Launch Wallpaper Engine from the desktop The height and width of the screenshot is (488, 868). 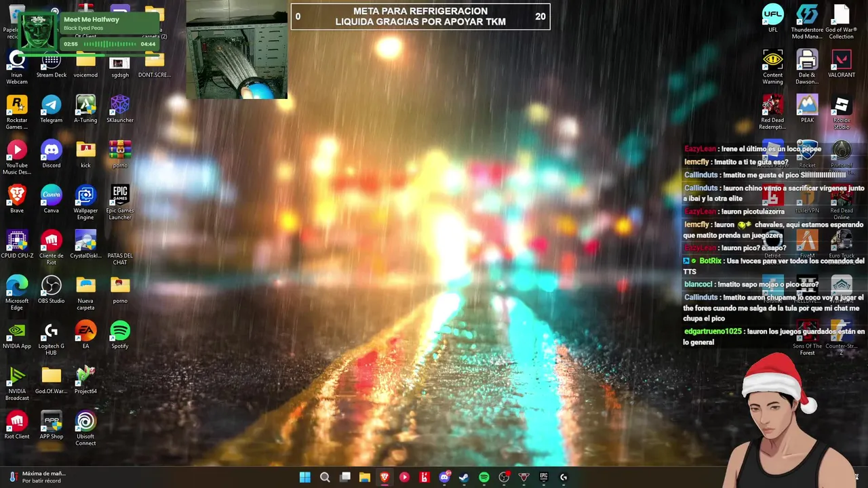(85, 203)
